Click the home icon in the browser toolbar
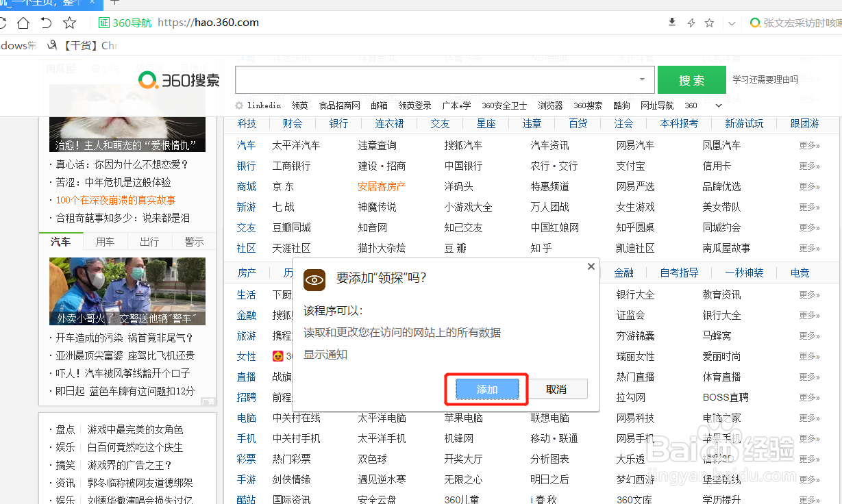This screenshot has width=842, height=504. 23,23
